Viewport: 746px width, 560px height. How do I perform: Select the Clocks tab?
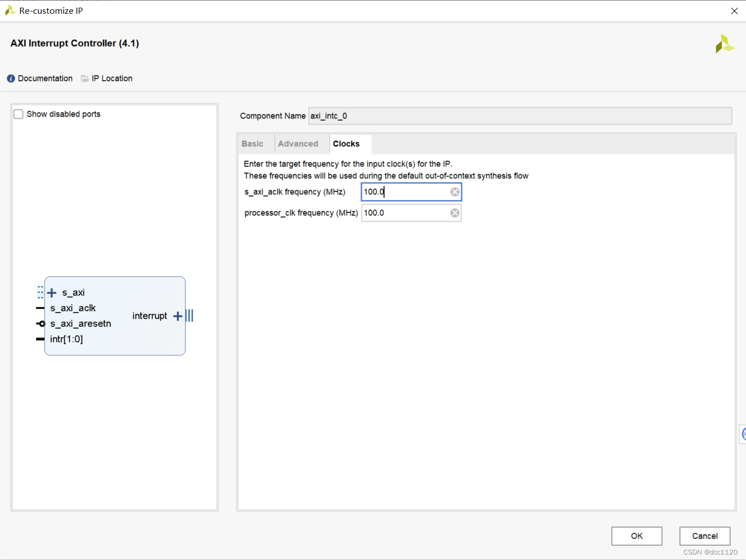[x=346, y=144]
